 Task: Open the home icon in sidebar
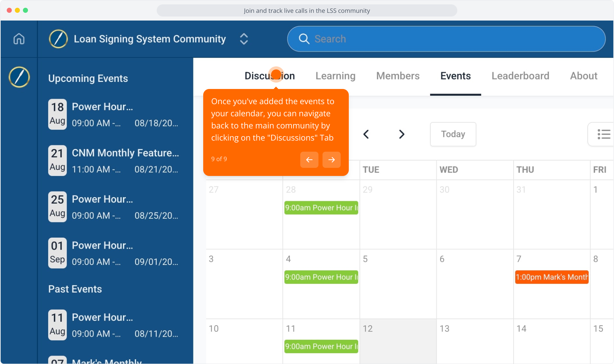tap(19, 39)
